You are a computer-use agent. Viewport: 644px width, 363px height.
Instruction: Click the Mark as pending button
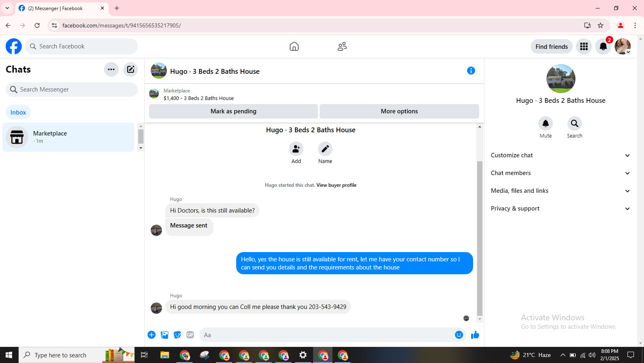pyautogui.click(x=233, y=111)
